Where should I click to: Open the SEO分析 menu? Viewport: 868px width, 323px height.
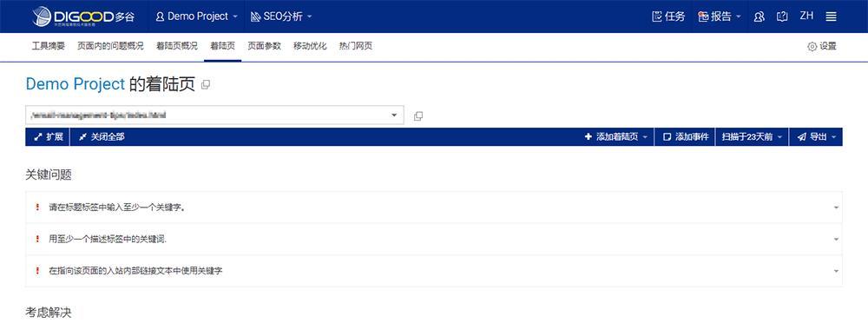point(281,16)
